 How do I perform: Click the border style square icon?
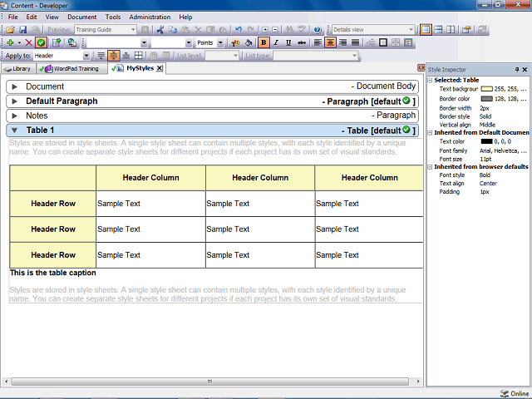[x=383, y=42]
